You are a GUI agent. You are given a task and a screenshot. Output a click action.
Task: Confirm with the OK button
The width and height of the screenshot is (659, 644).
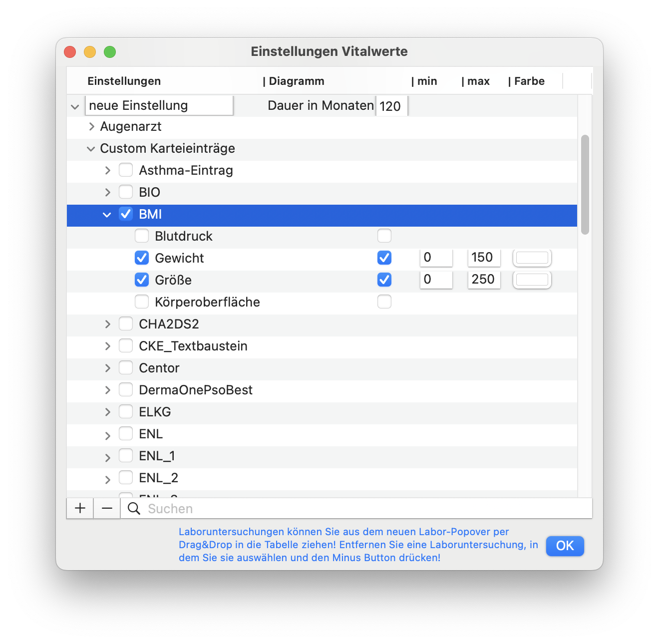pyautogui.click(x=565, y=546)
